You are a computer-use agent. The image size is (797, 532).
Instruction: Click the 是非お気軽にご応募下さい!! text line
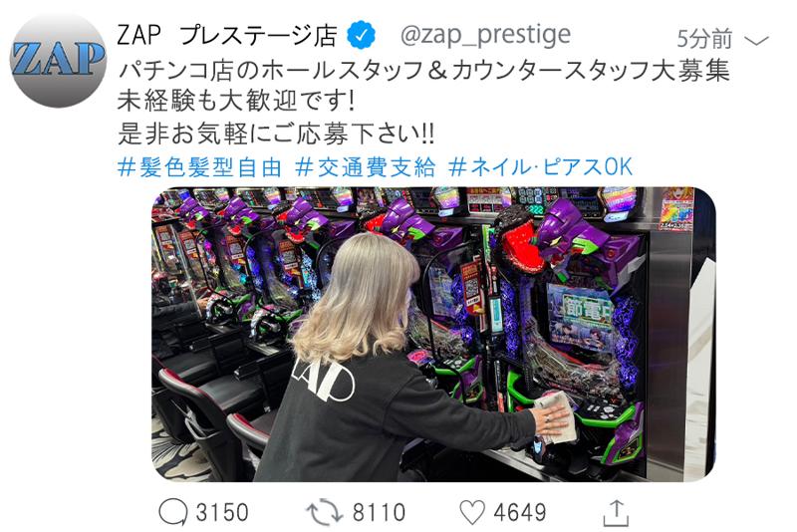(x=276, y=133)
